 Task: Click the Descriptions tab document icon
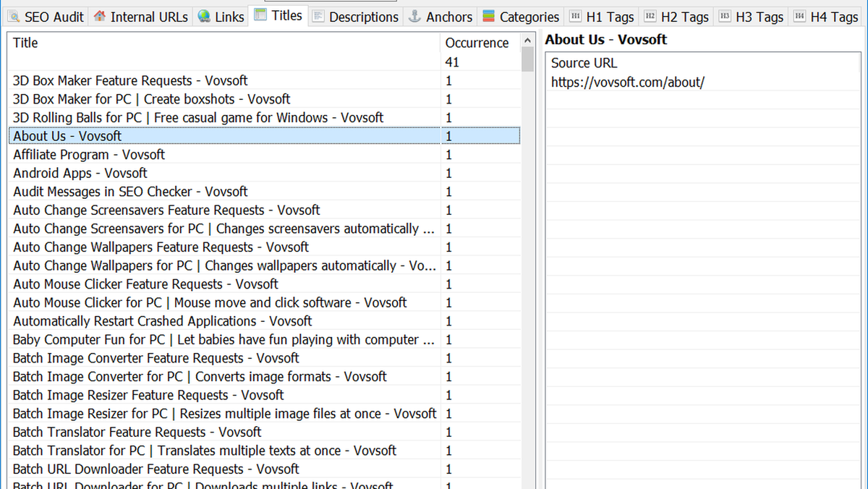click(318, 16)
